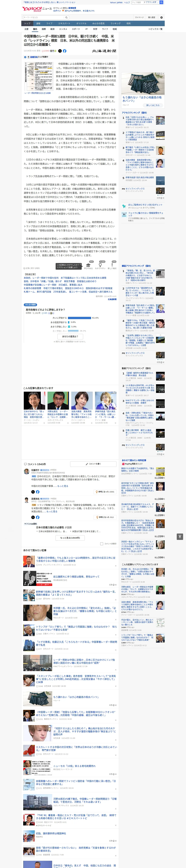The width and height of the screenshot is (186, 868).
Task: Dismiss the 河野太郎氏 recommended article card
Action: tap(68, 423)
